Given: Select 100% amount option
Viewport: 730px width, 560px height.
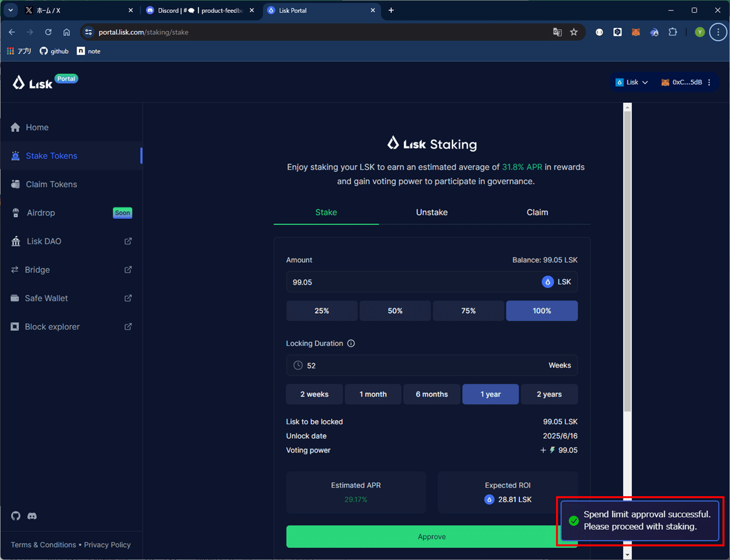Looking at the screenshot, I should 542,311.
